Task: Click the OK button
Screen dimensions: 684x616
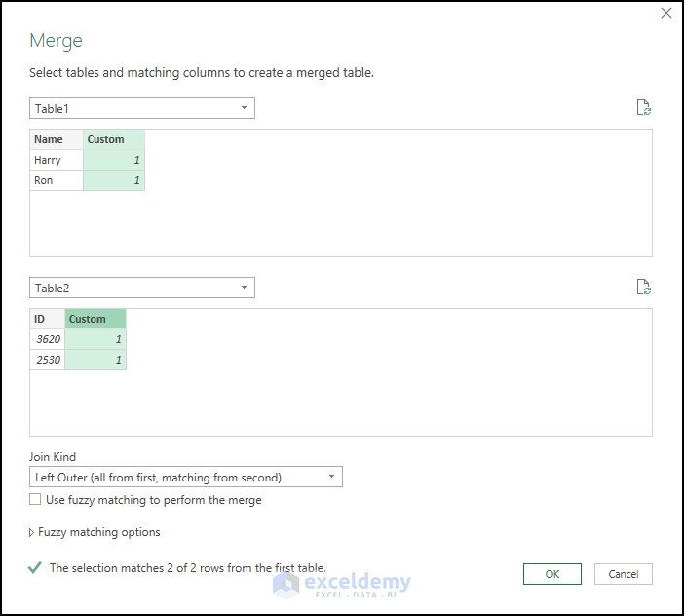Action: click(x=551, y=574)
